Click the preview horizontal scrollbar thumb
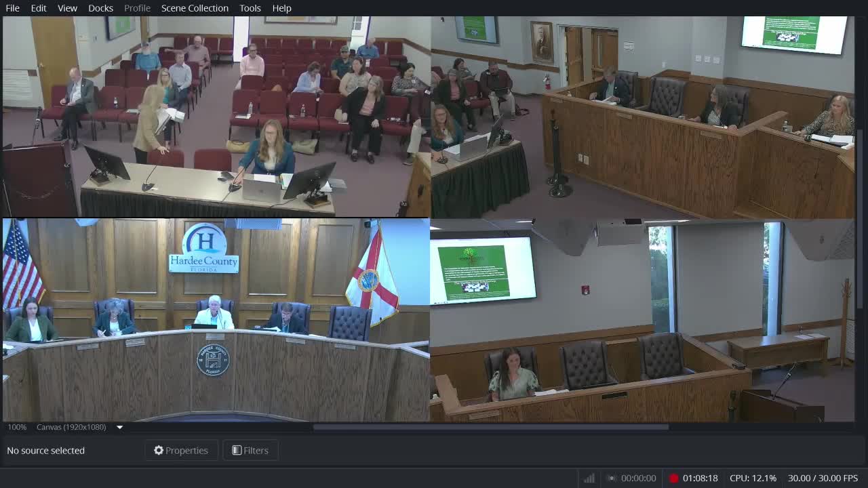The height and width of the screenshot is (488, 868). point(491,427)
